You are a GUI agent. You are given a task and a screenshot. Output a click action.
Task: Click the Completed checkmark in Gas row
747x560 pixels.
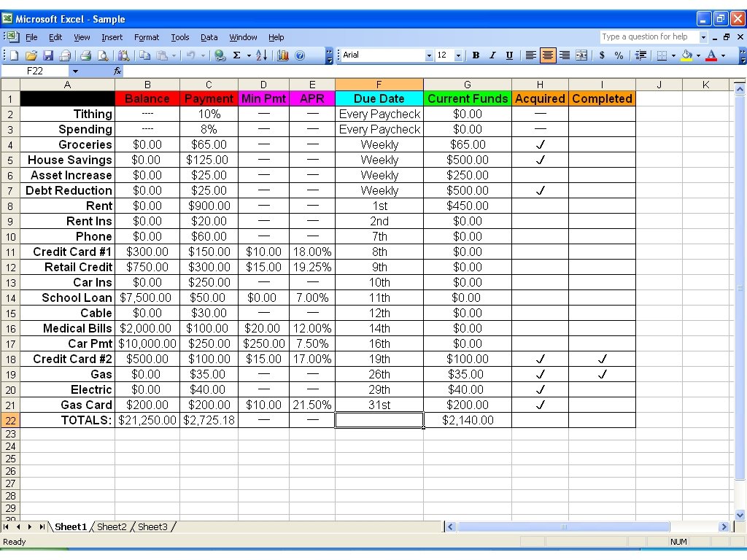pos(602,374)
